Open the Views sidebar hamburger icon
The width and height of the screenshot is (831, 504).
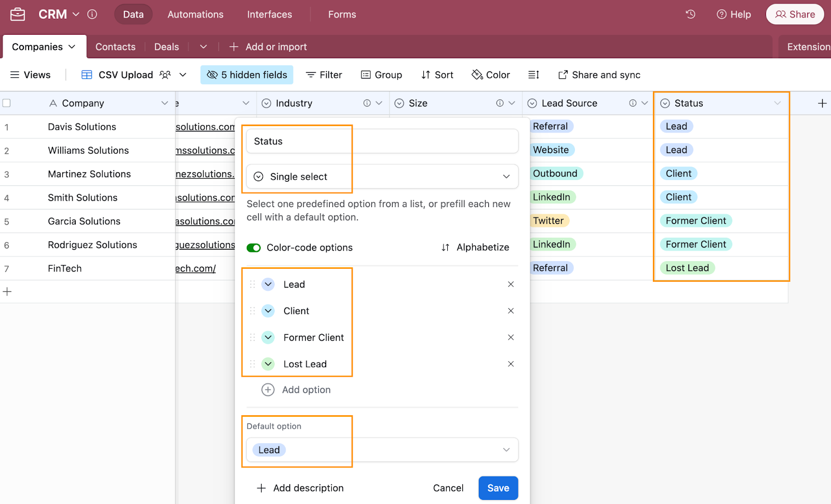pyautogui.click(x=15, y=75)
